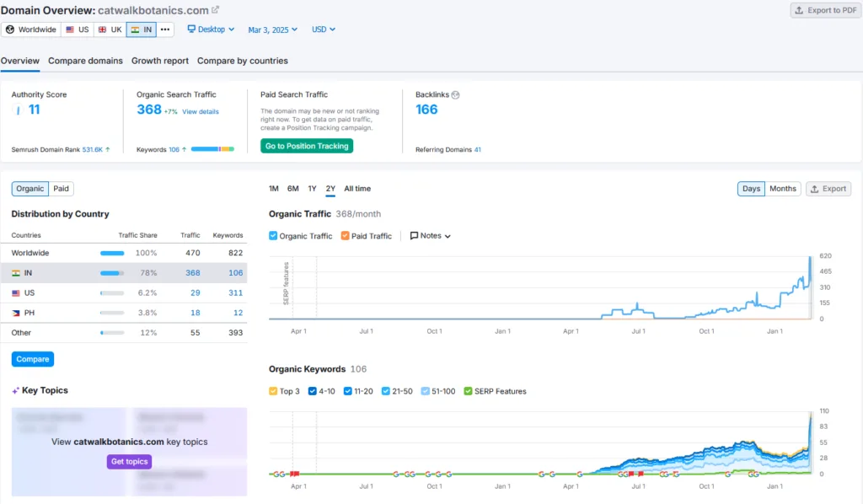Viewport: 863px width, 504px height.
Task: Open Organic Search Traffic 368 value
Action: [x=149, y=110]
